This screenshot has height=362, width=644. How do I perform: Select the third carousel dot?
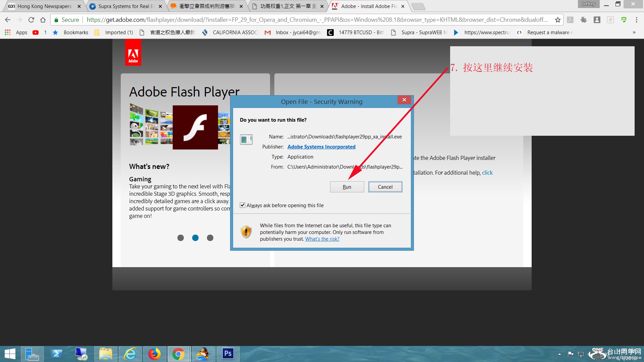[210, 238]
